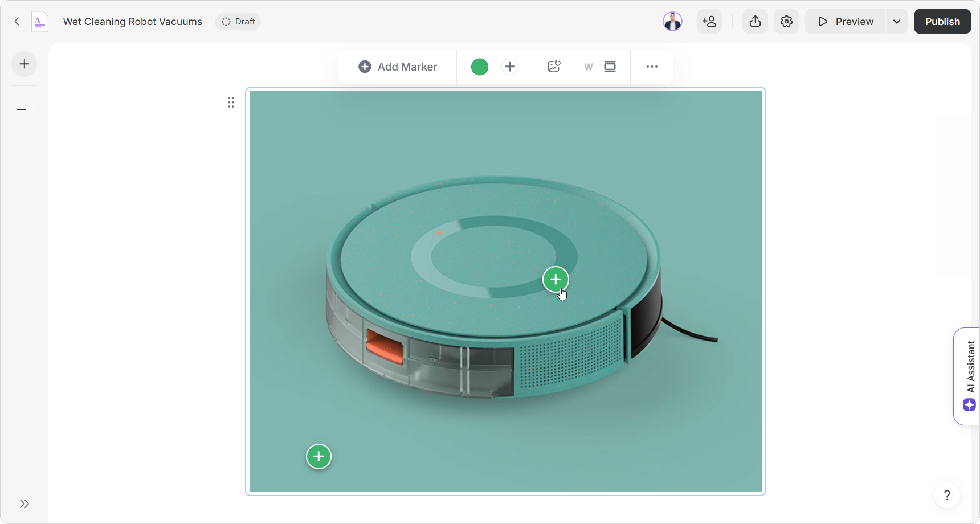
Task: Expand the left sidebar with double chevron
Action: [x=24, y=503]
